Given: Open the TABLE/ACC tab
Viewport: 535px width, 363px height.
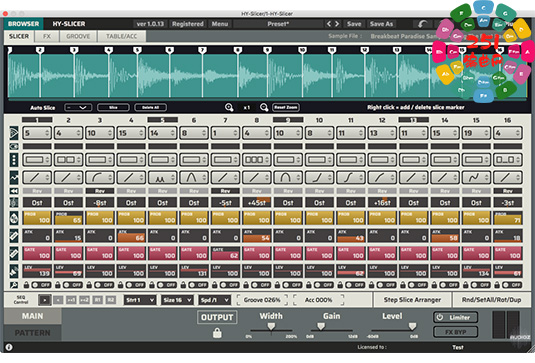Looking at the screenshot, I should tap(121, 36).
